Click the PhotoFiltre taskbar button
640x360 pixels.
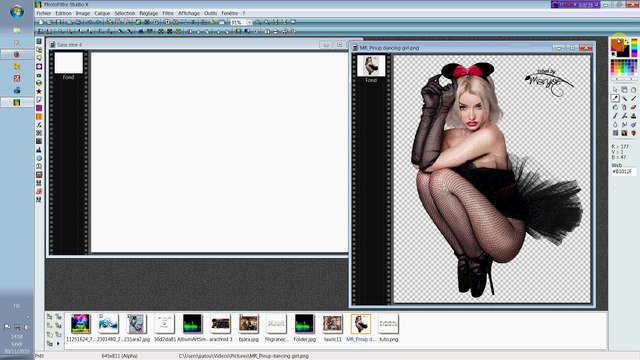tap(17, 102)
